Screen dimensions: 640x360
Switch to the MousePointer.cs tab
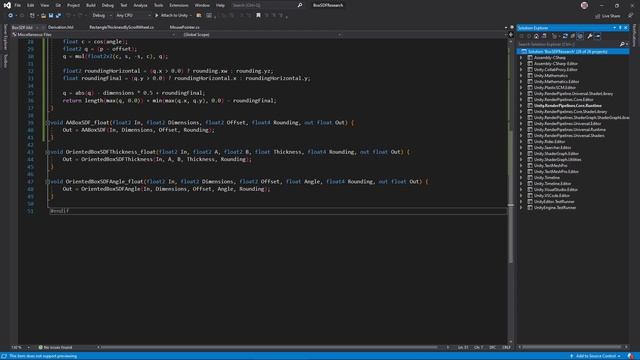[184, 27]
